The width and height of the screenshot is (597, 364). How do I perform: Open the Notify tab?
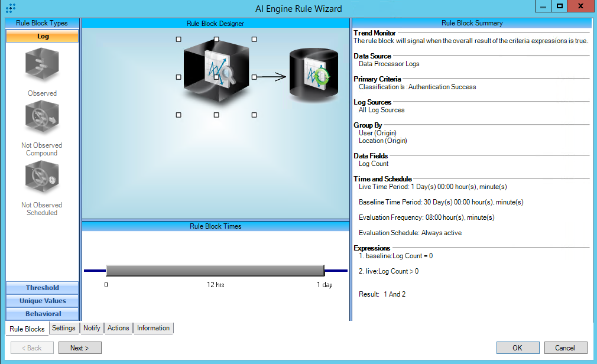coord(92,328)
